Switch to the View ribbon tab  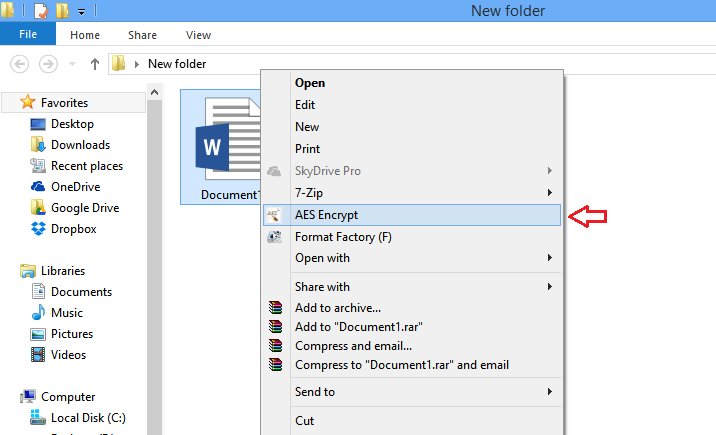pos(197,34)
